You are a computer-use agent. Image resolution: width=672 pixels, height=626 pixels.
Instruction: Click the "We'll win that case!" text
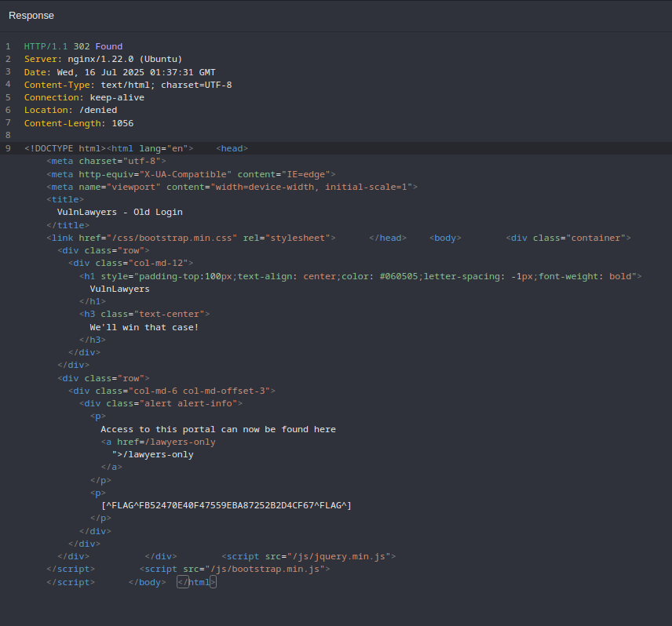pyautogui.click(x=144, y=327)
